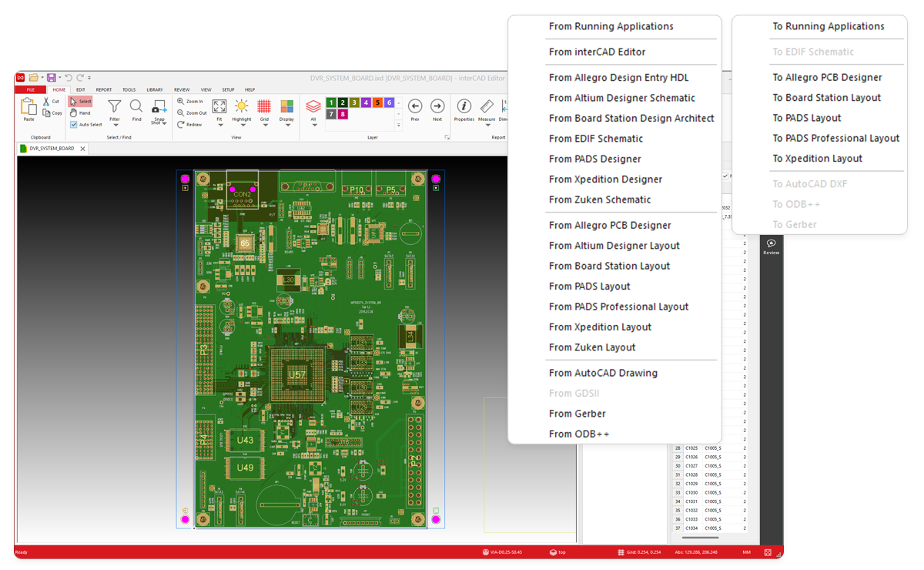The width and height of the screenshot is (924, 570).
Task: Close the DVR_SYSTEM_BOARD document tab
Action: [82, 149]
